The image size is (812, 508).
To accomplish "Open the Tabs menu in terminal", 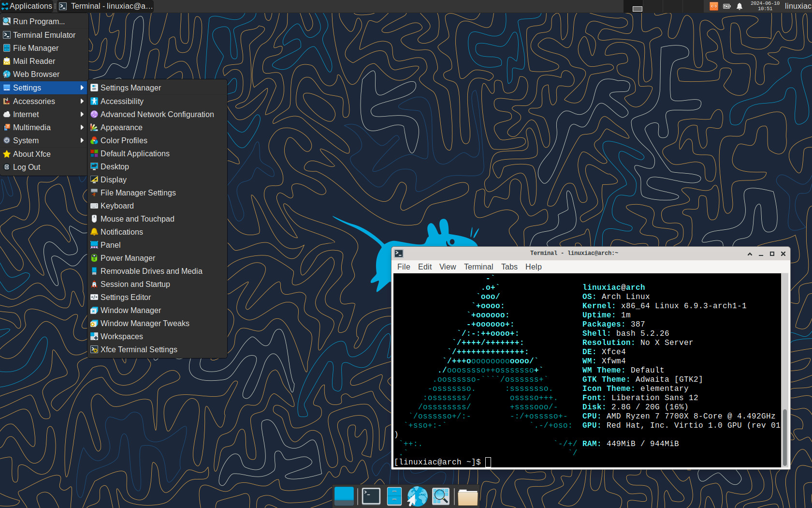I will [509, 267].
